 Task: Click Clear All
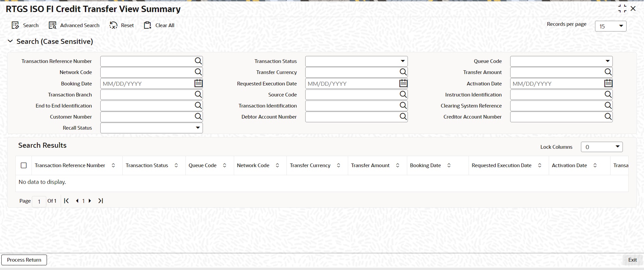click(x=159, y=25)
